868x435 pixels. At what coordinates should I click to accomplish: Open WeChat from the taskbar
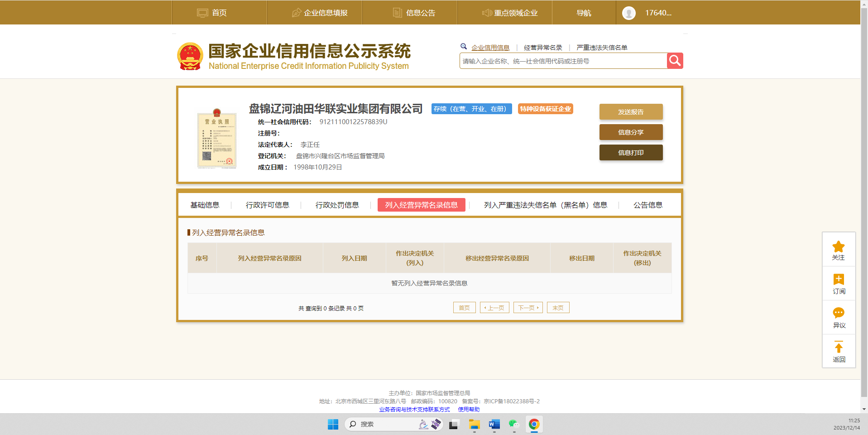click(513, 424)
